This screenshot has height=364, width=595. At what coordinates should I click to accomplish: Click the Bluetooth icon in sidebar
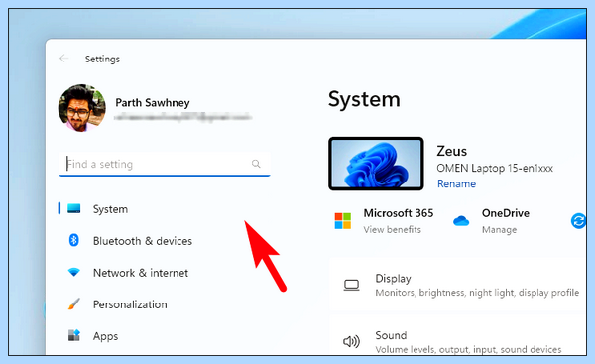click(74, 240)
